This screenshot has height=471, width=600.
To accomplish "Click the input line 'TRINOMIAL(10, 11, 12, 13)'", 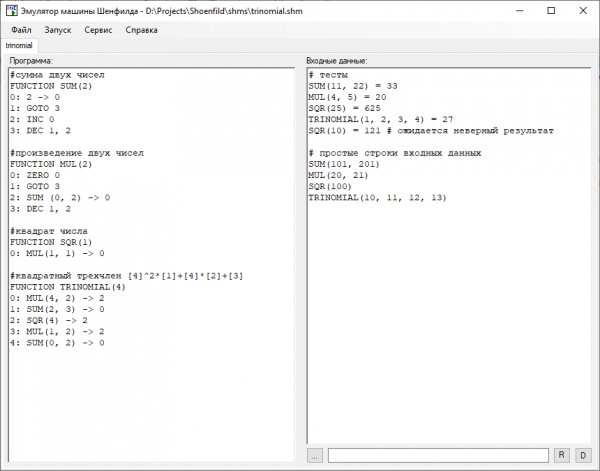I will point(378,197).
